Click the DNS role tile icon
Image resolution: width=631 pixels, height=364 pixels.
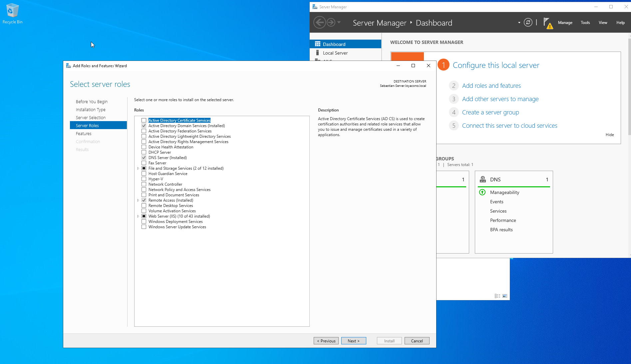click(x=482, y=179)
